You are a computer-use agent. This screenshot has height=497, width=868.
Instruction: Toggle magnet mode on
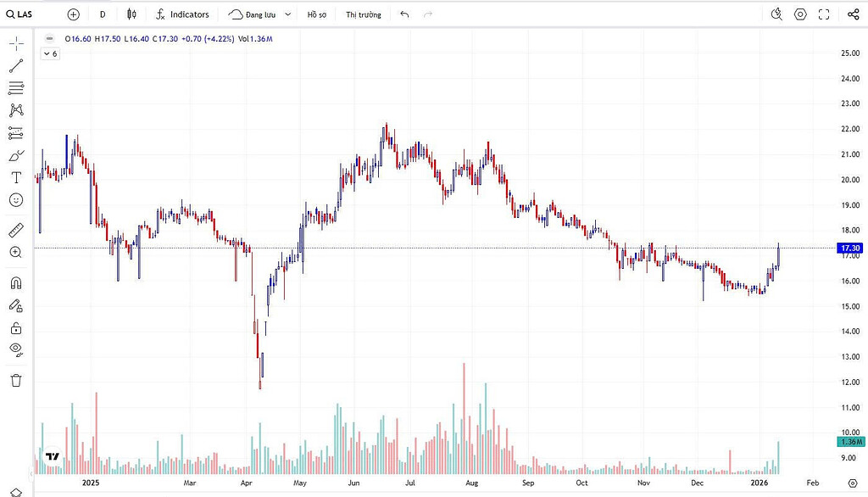16,283
